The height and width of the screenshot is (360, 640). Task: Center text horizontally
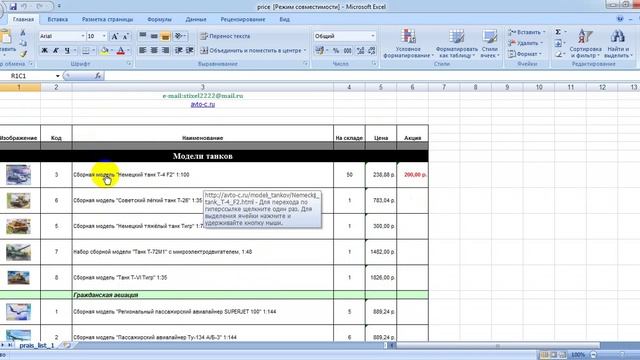point(154,51)
